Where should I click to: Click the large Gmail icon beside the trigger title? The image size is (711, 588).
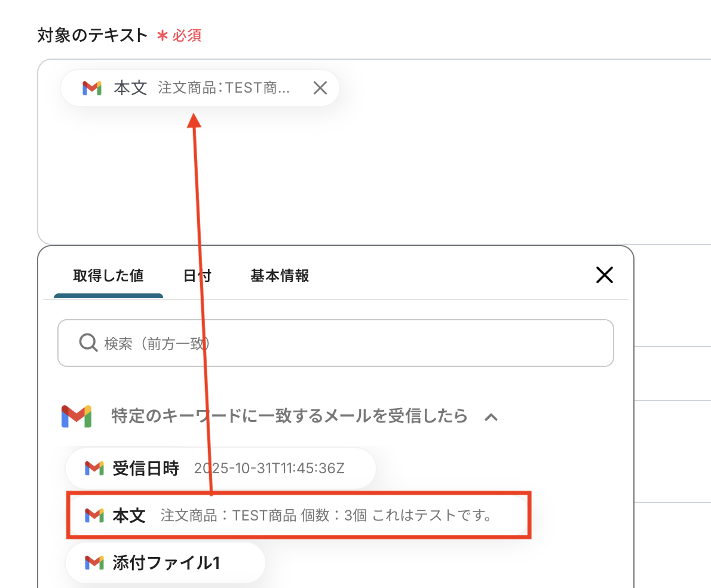[76, 416]
